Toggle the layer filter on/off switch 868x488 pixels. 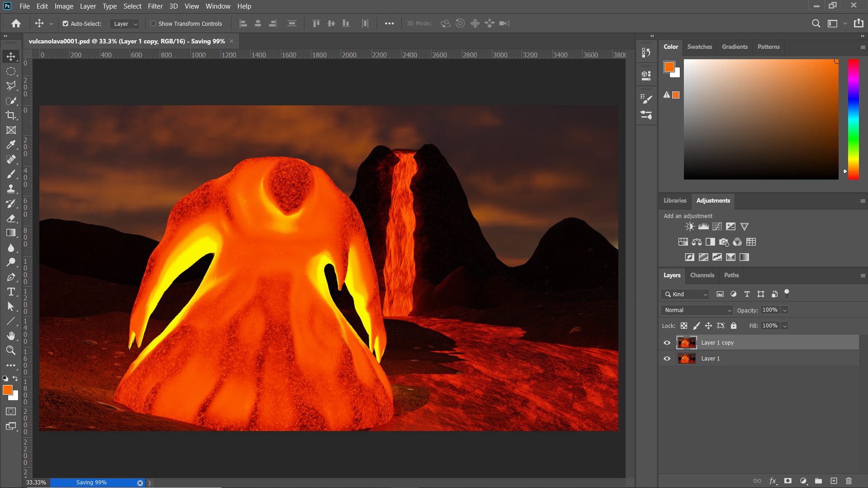[787, 294]
